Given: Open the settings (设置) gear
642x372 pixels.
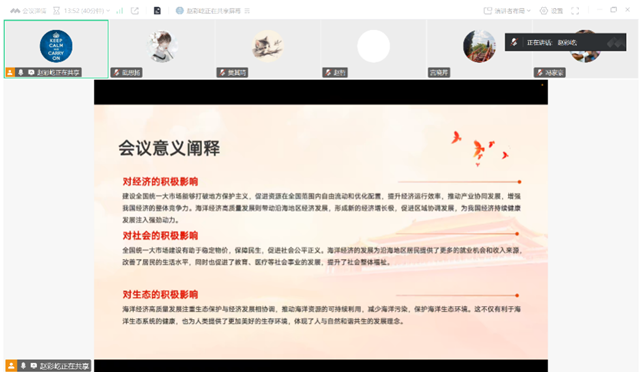Looking at the screenshot, I should coord(551,11).
